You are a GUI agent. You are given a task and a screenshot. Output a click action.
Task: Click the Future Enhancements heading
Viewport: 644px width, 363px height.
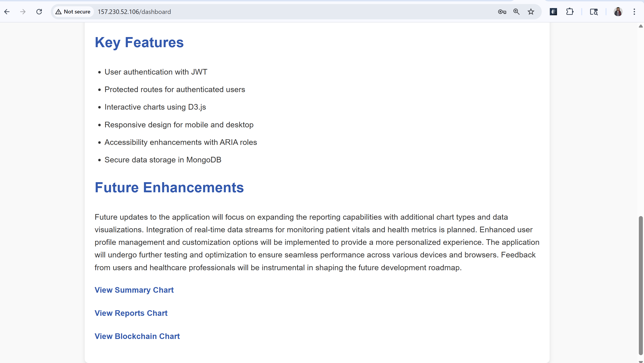[169, 187]
